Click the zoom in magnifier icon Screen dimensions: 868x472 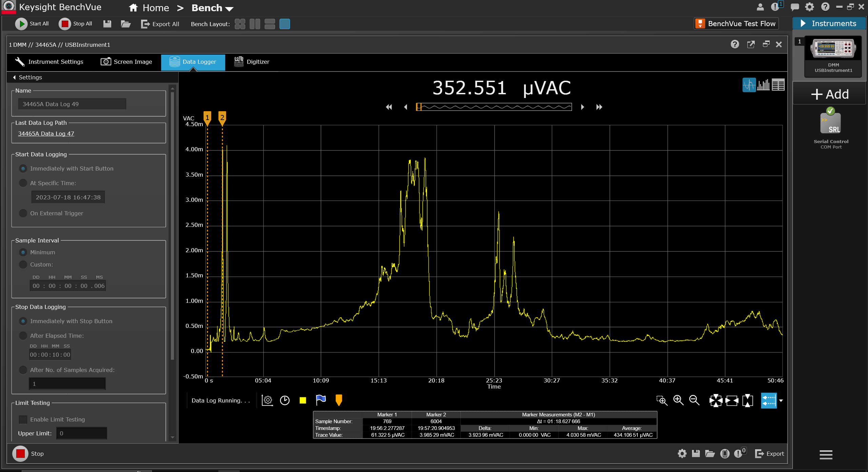678,400
